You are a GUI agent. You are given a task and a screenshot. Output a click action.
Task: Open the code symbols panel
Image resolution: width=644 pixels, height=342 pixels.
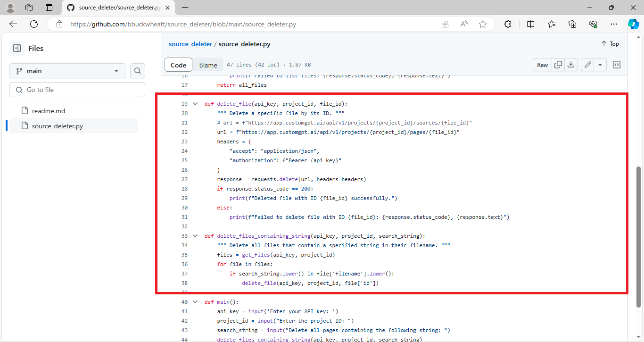(617, 65)
